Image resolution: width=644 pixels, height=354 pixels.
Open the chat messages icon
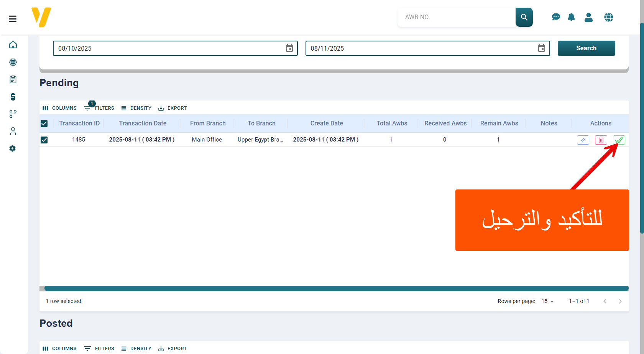tap(555, 17)
